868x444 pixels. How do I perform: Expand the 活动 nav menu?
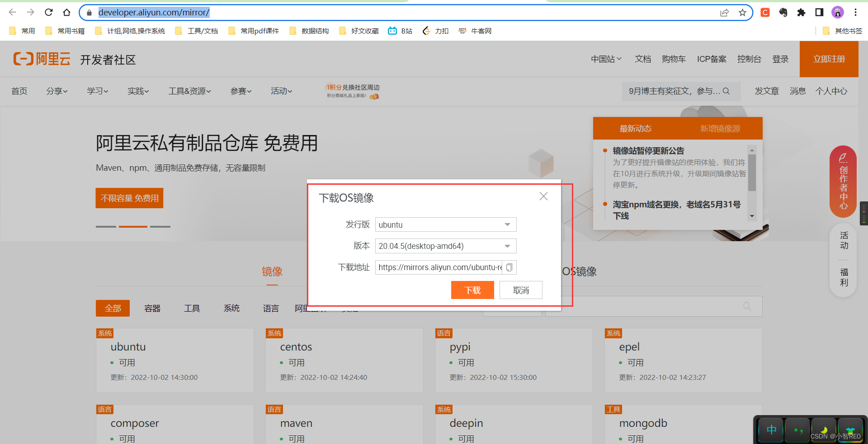[282, 91]
